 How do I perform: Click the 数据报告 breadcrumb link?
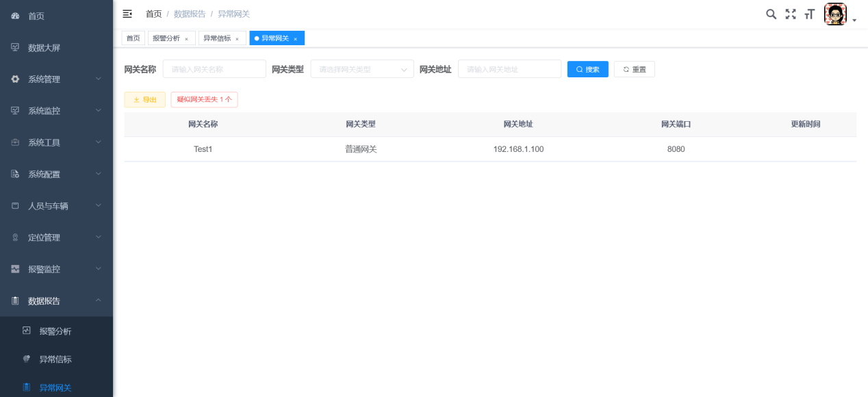point(190,14)
